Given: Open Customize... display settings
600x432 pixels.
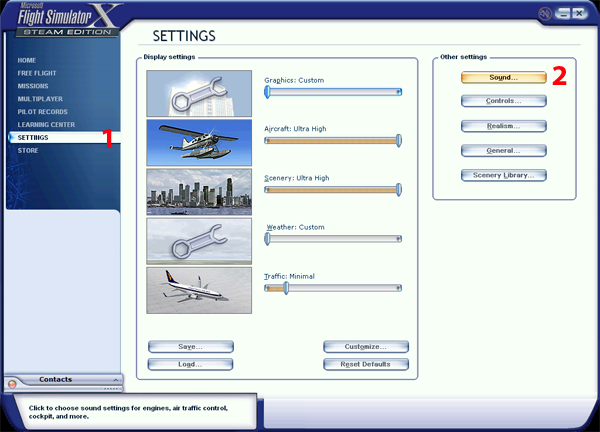Looking at the screenshot, I should click(366, 347).
